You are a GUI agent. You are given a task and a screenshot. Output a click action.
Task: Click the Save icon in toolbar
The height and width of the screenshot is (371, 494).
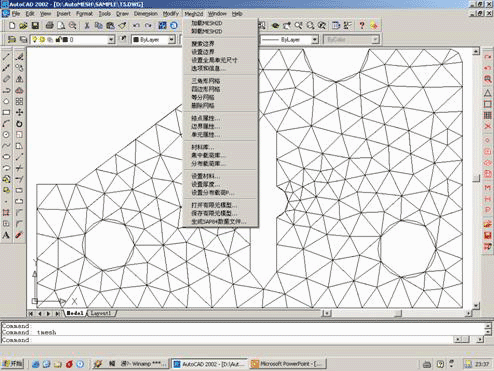(35, 25)
